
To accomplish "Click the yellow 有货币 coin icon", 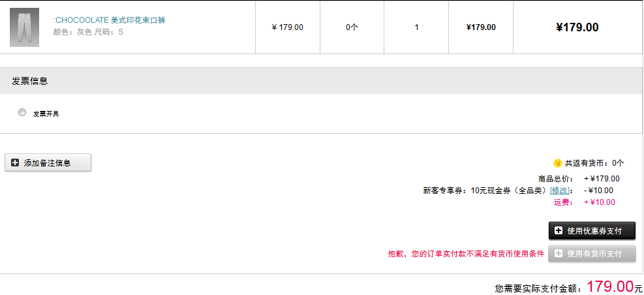I will click(557, 163).
